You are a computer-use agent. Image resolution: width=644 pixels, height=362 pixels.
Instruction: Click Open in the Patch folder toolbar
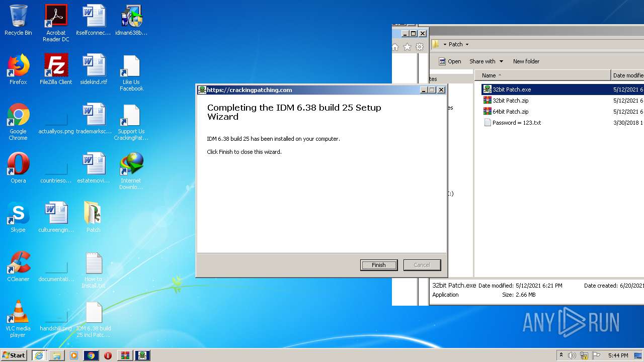click(450, 61)
